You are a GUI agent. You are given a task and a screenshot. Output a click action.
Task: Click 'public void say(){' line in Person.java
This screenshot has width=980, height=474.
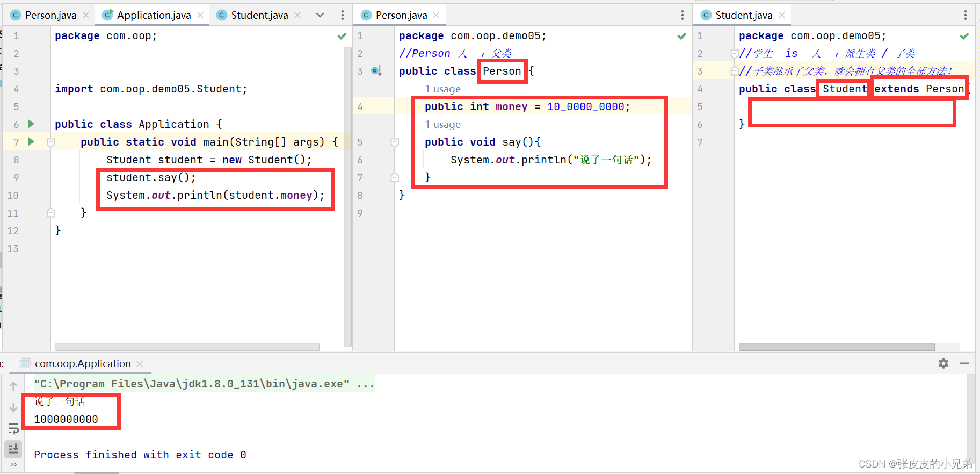click(483, 142)
